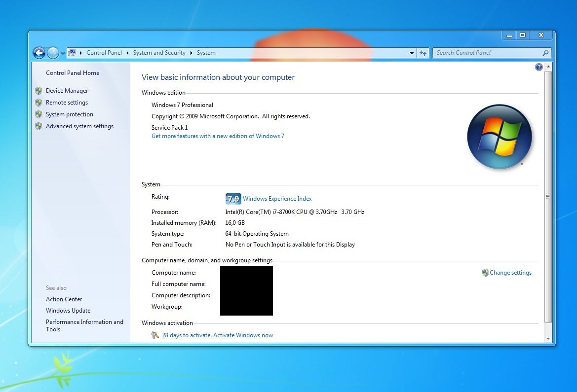577x392 pixels.
Task: Click the computer icon in address bar
Action: (72, 53)
